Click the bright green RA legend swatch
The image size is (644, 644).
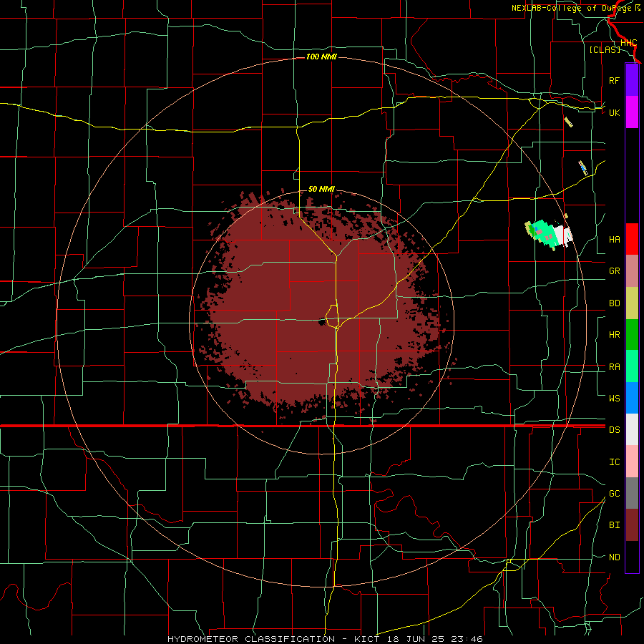coord(632,366)
